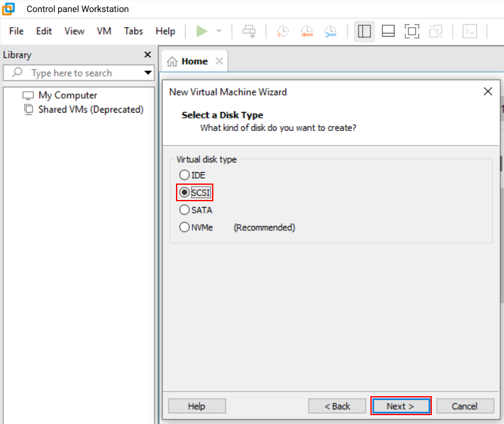Click the library search input field
Viewport: 504px width, 424px height.
82,73
